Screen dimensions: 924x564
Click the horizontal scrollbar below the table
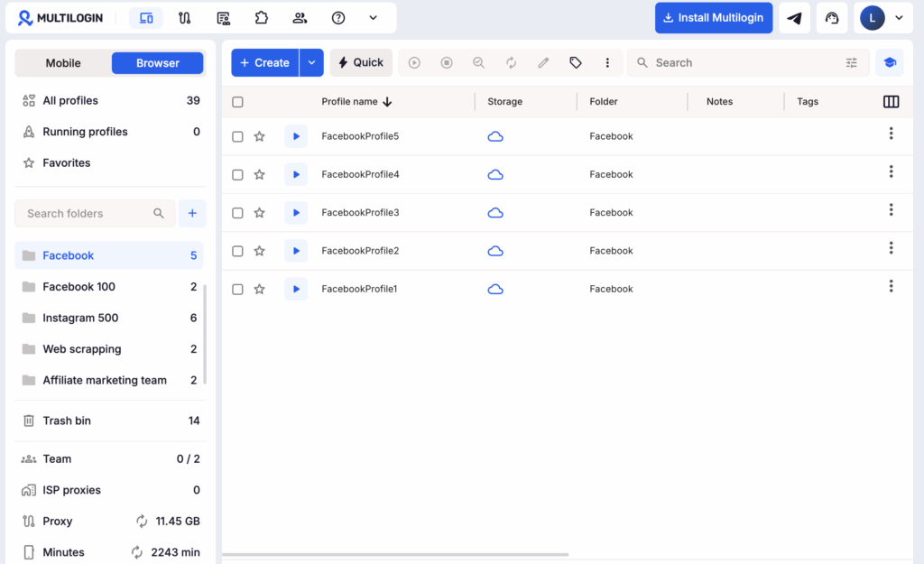pyautogui.click(x=395, y=555)
